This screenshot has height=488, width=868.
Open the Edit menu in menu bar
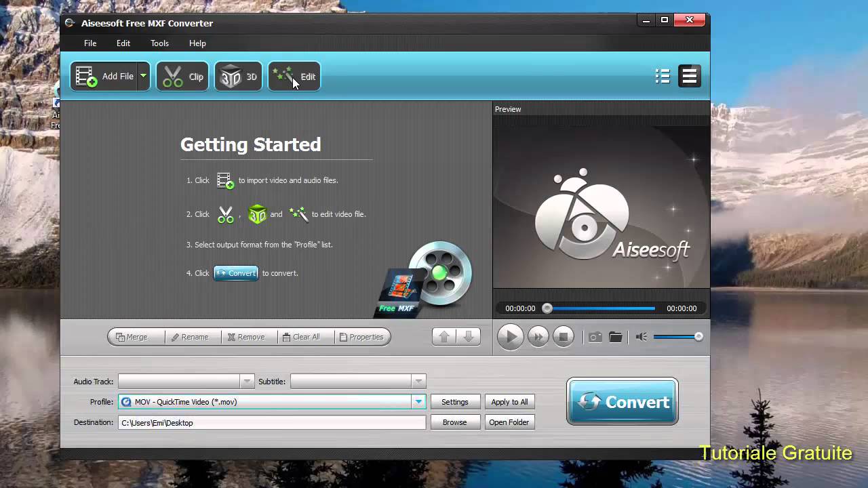[x=123, y=43]
